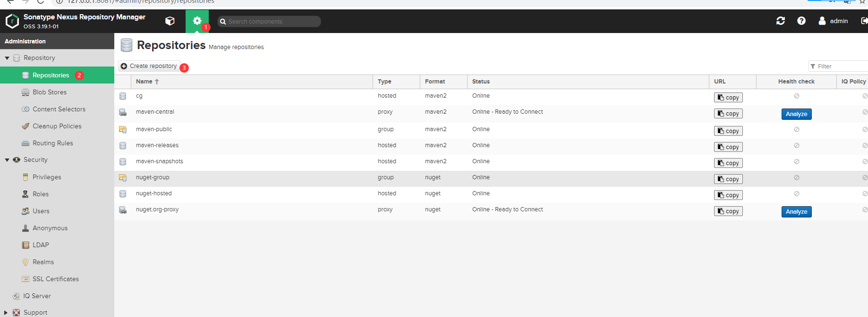Screen dimensions: 868x317
Task: Open Help via the question mark icon
Action: pos(801,21)
